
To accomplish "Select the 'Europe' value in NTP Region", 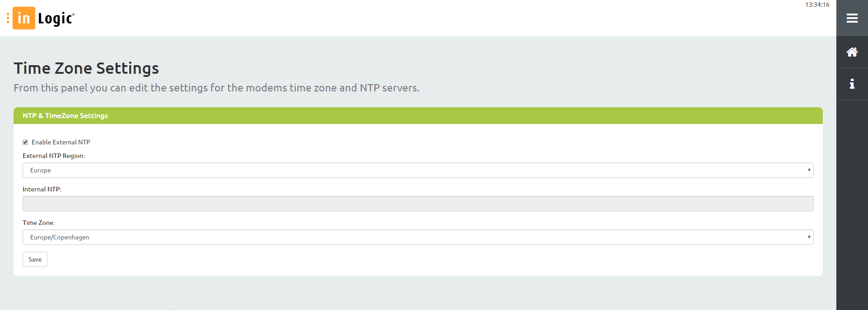I will 41,170.
